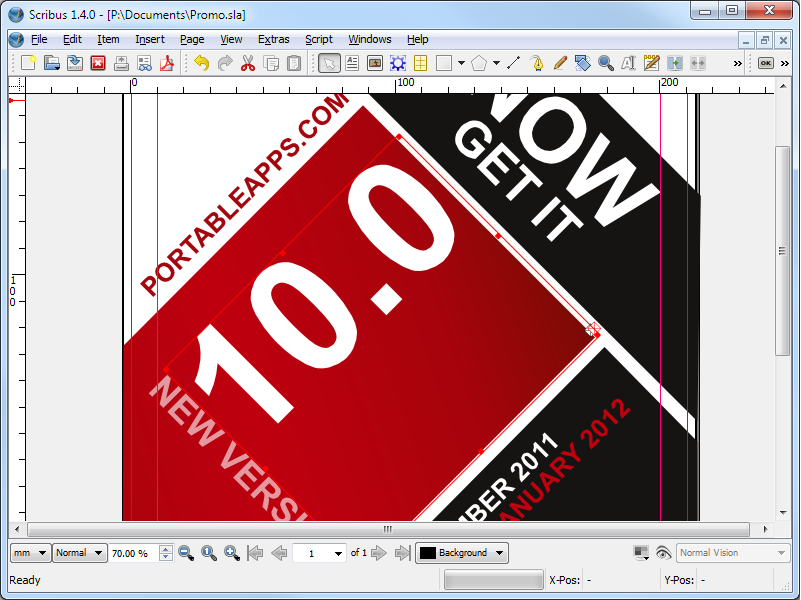This screenshot has width=801, height=600.
Task: Open polygon properties dropdown arrow
Action: pyautogui.click(x=497, y=63)
